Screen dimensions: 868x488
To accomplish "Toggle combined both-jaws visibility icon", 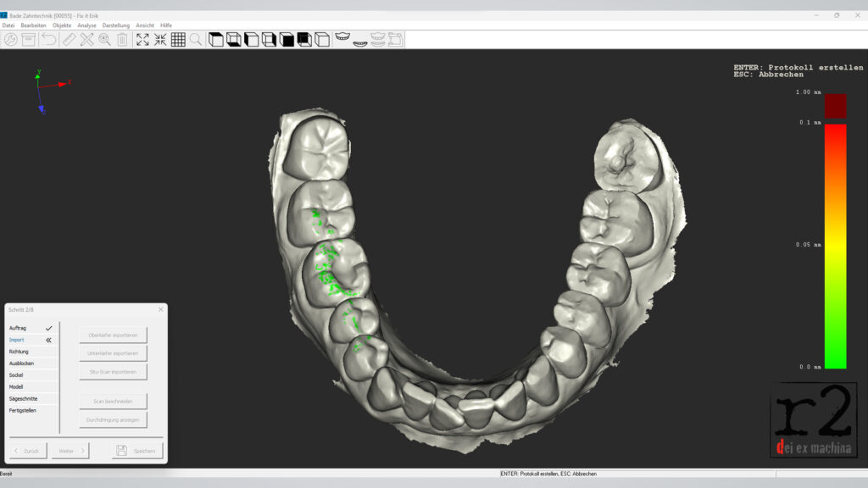I will point(378,40).
